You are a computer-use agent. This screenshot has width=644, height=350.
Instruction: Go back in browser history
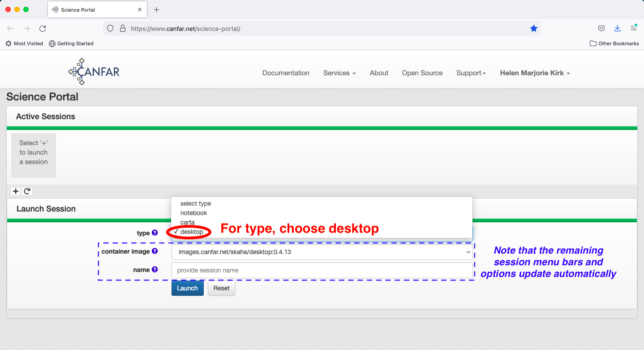[10, 28]
